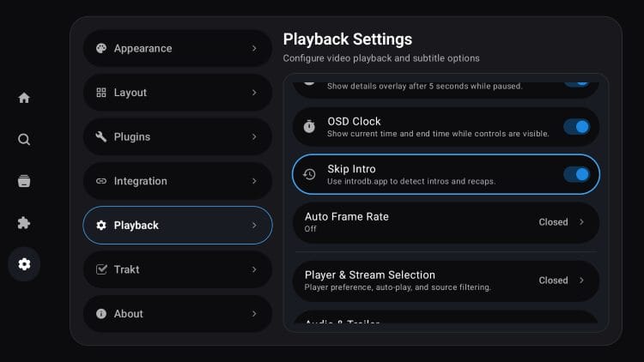The image size is (644, 362).
Task: Toggle the partially visible top switch
Action: point(576,82)
